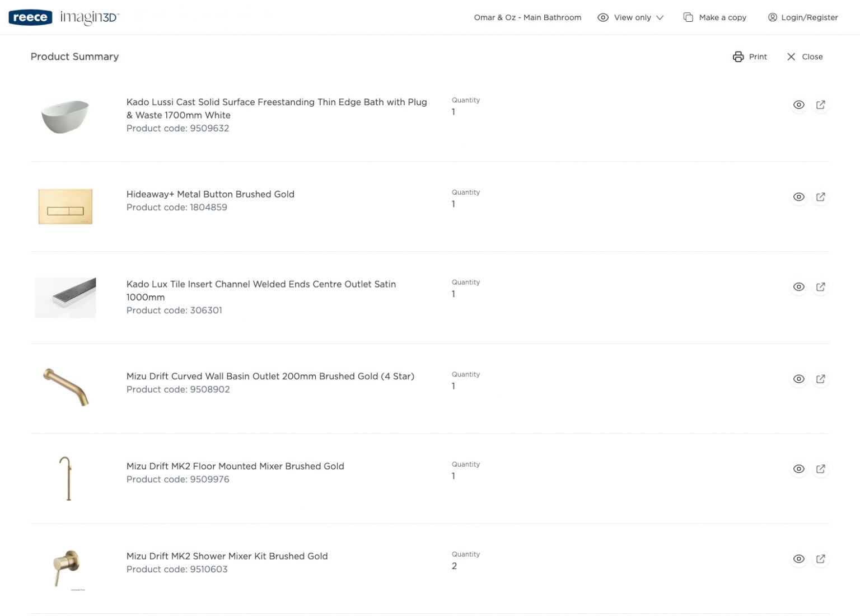Open external link for Kado Lussi bath

[820, 105]
